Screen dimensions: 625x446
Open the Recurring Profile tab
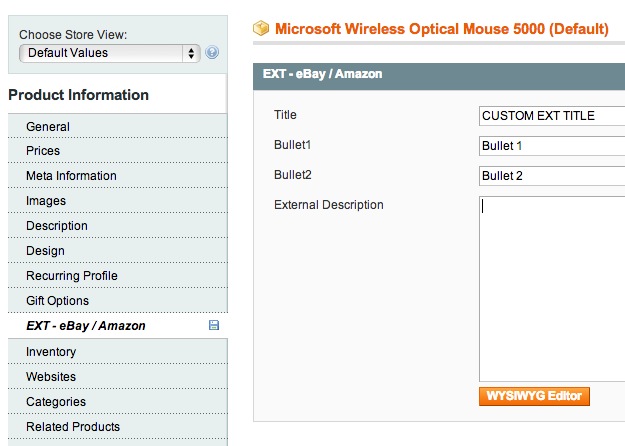(118, 276)
